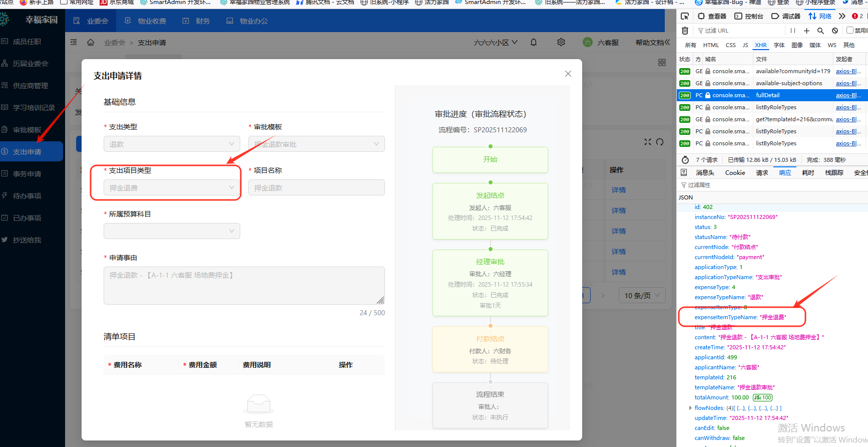Click the refresh icon above the table
The image size is (868, 447).
point(660,142)
